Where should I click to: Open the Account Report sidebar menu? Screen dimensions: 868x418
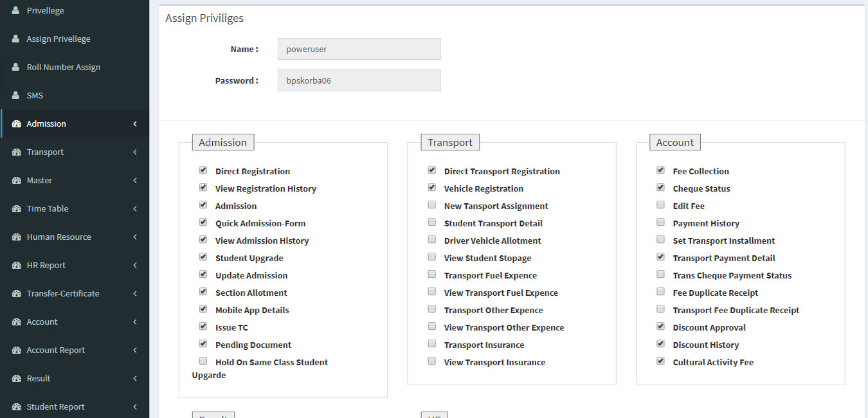coord(56,350)
